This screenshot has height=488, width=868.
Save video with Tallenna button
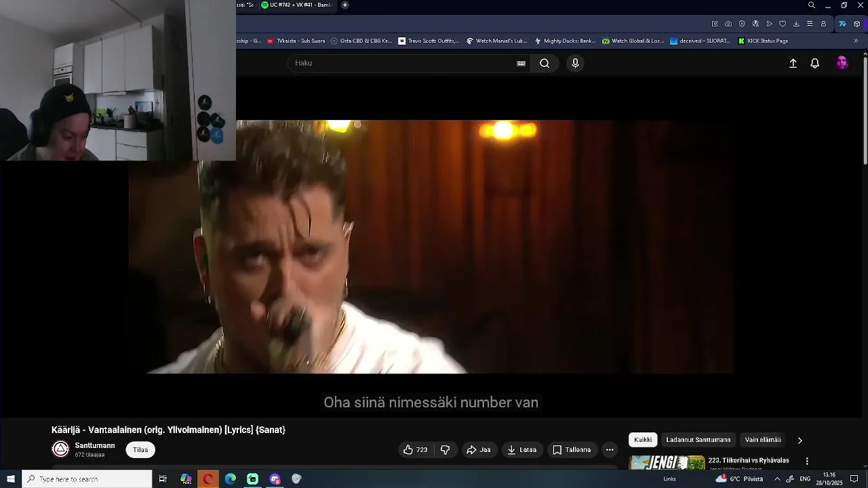[572, 449]
